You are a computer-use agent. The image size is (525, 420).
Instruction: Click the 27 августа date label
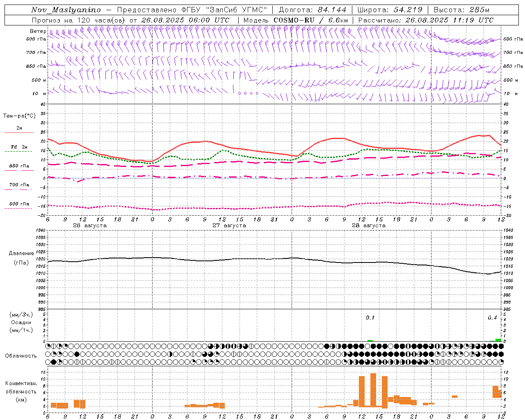[229, 226]
